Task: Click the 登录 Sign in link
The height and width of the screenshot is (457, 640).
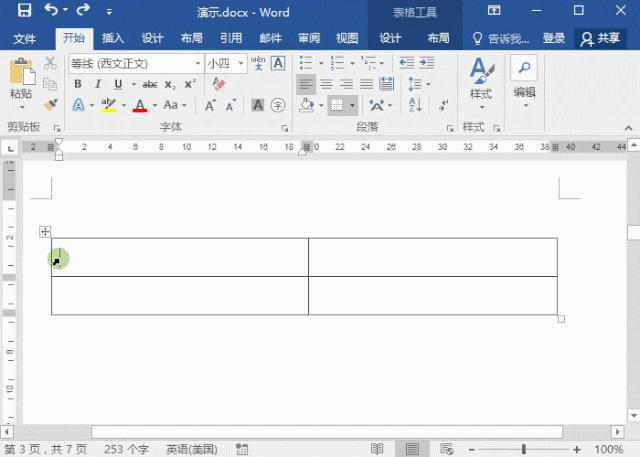Action: [x=554, y=39]
